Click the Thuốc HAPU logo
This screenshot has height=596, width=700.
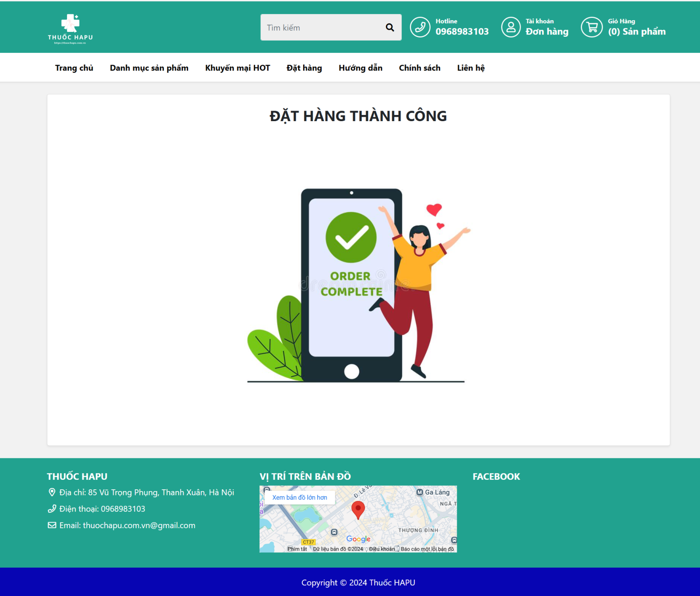click(x=70, y=29)
